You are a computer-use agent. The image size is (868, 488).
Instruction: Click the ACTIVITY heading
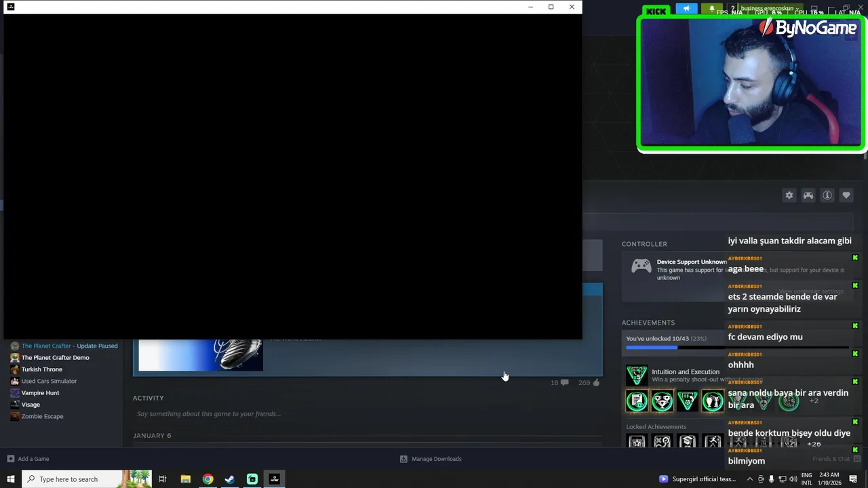(x=149, y=398)
